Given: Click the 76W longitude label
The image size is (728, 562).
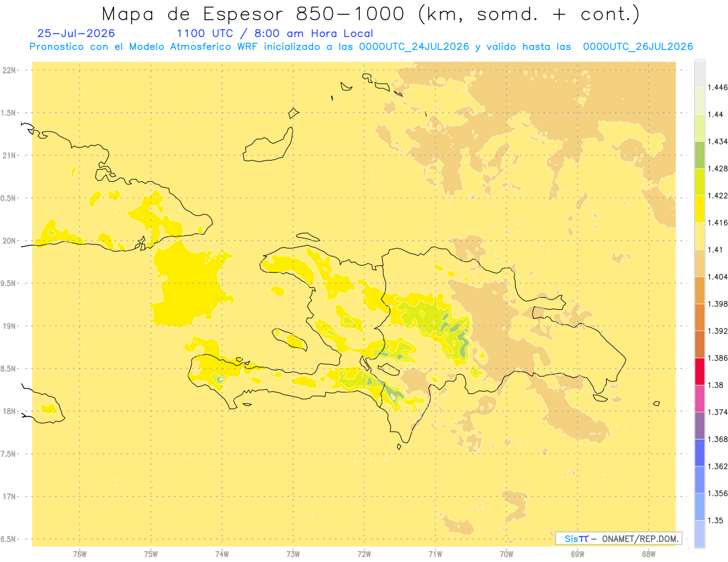Looking at the screenshot, I should (x=79, y=554).
